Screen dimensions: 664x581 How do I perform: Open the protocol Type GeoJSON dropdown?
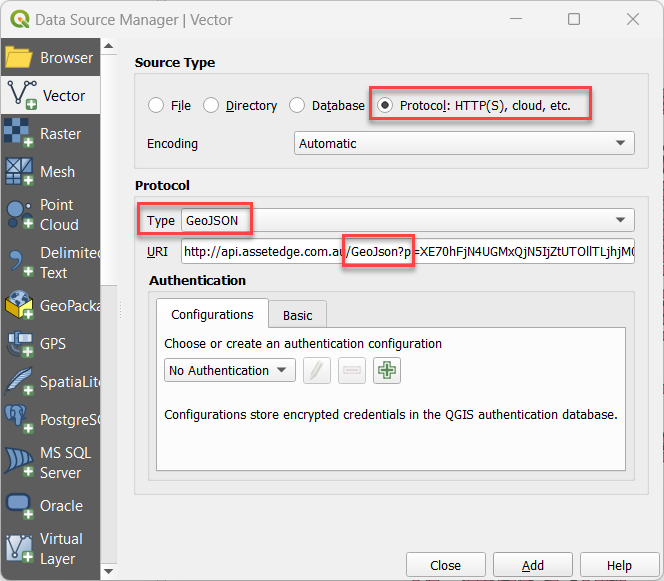click(x=408, y=220)
